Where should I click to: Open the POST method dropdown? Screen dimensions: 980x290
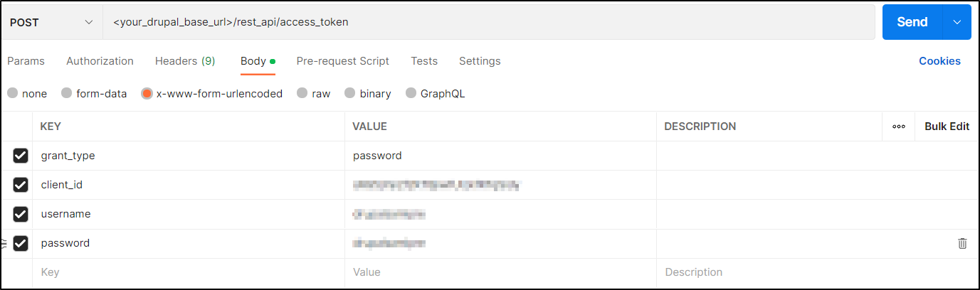click(x=51, y=22)
